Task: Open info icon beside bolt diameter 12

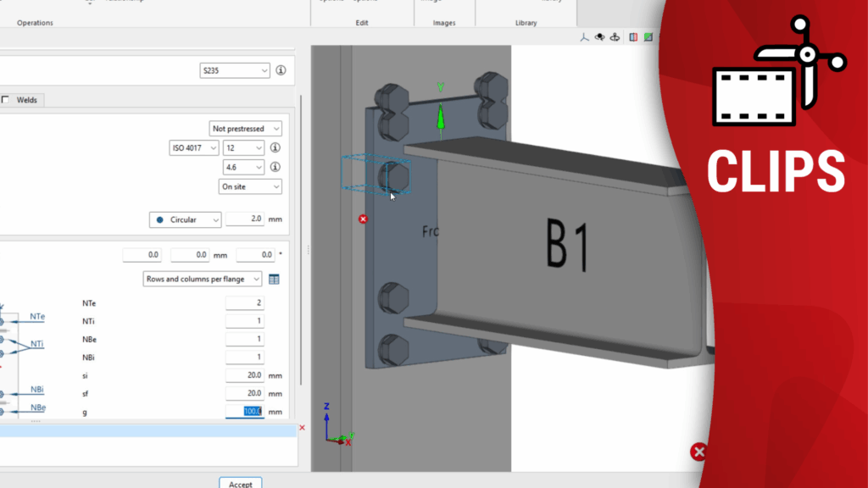Action: [275, 147]
